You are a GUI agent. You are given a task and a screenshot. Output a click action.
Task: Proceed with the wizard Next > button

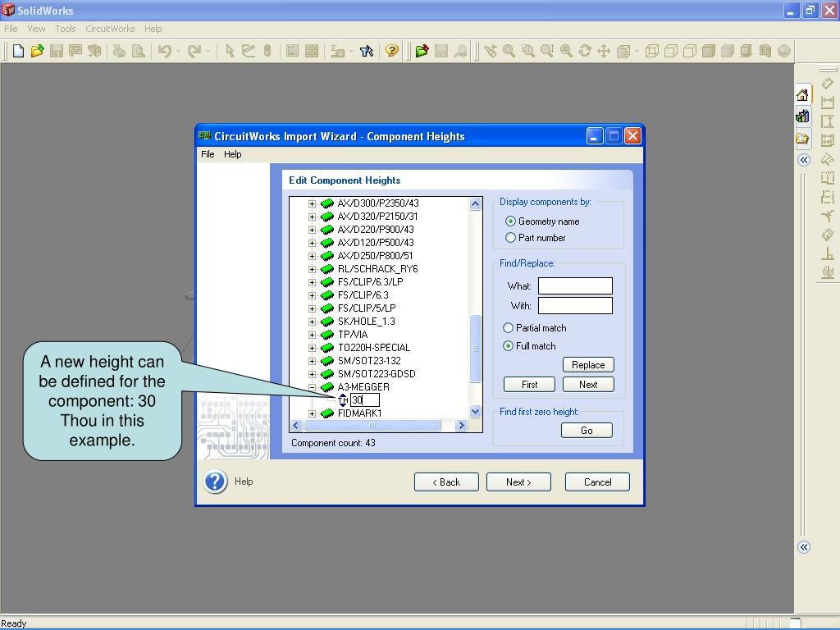tap(518, 482)
